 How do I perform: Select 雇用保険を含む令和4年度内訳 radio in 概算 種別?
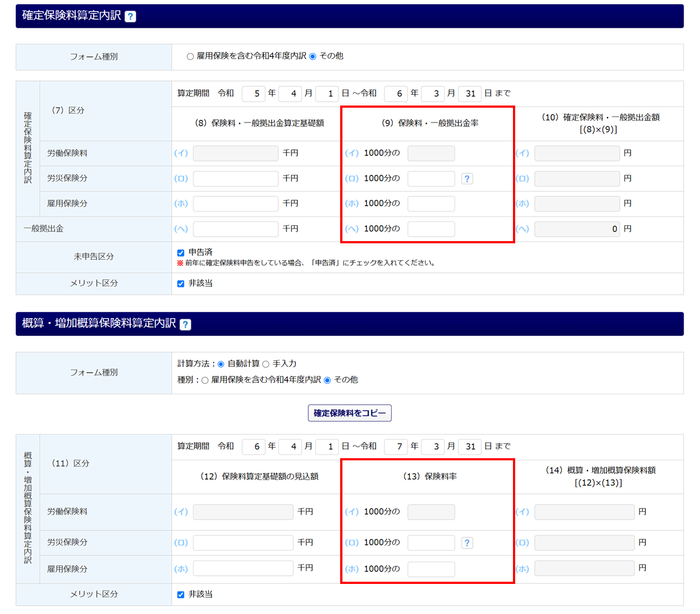[x=205, y=381]
